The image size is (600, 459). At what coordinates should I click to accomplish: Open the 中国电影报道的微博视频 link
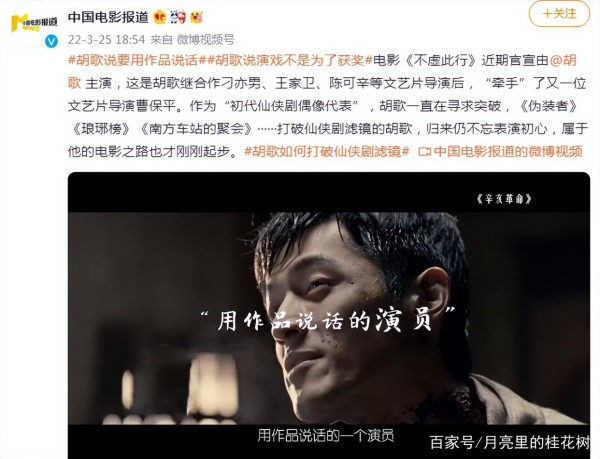click(x=508, y=151)
